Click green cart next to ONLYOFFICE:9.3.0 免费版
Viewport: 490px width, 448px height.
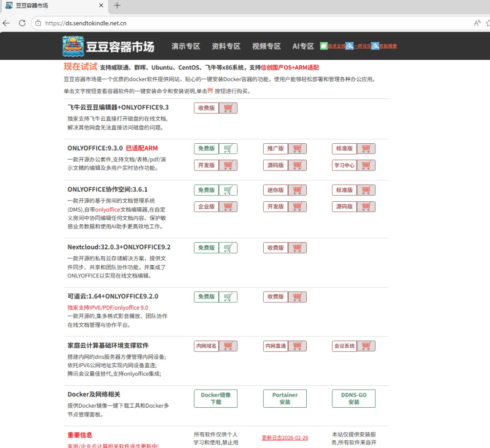pyautogui.click(x=228, y=149)
